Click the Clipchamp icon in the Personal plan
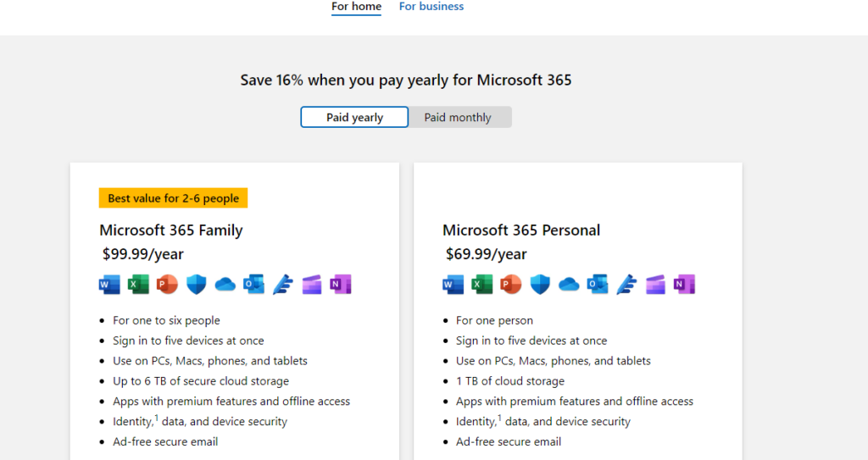Image resolution: width=868 pixels, height=460 pixels. pyautogui.click(x=655, y=285)
